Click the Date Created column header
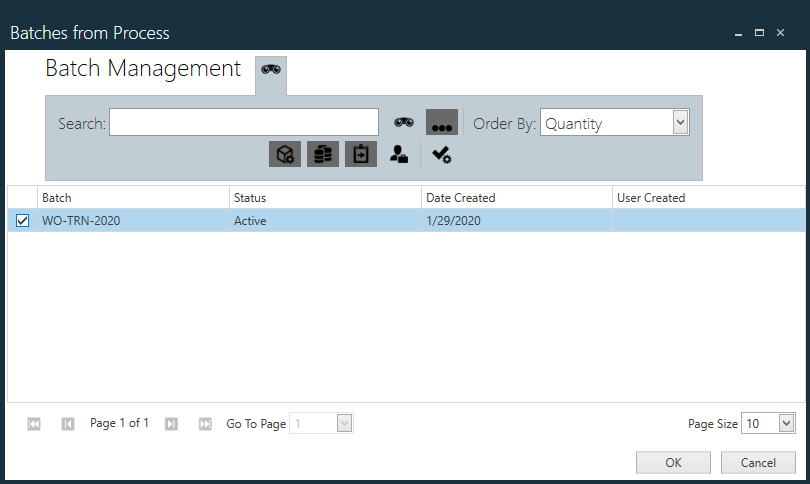 point(516,198)
